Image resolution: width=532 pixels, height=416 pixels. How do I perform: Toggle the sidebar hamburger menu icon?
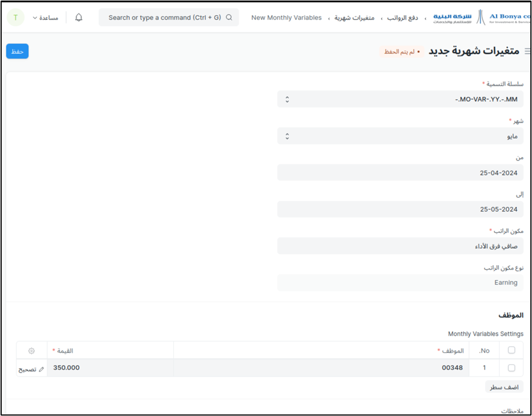pyautogui.click(x=527, y=51)
